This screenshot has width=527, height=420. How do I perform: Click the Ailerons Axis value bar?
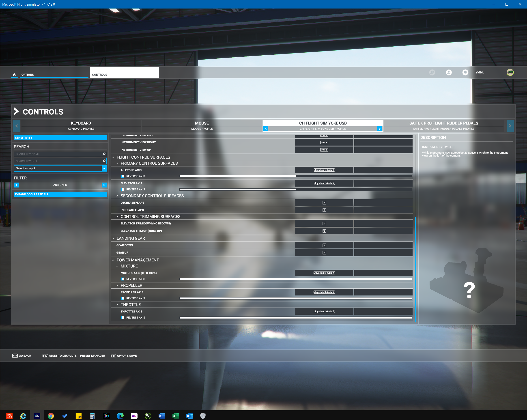[296, 176]
